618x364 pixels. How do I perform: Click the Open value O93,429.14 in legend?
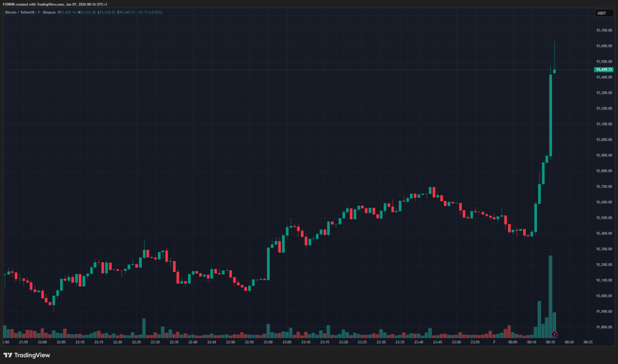tap(68, 12)
